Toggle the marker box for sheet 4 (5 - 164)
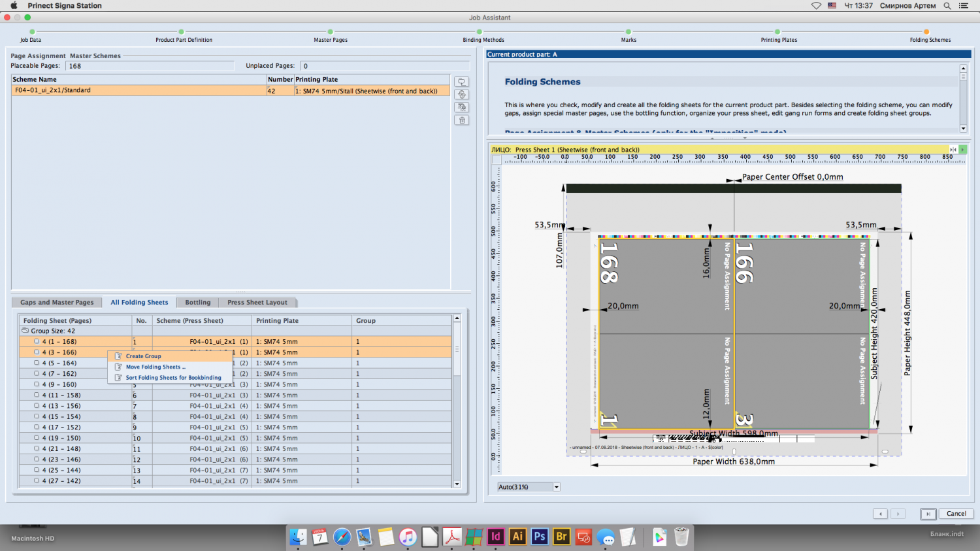 click(37, 363)
